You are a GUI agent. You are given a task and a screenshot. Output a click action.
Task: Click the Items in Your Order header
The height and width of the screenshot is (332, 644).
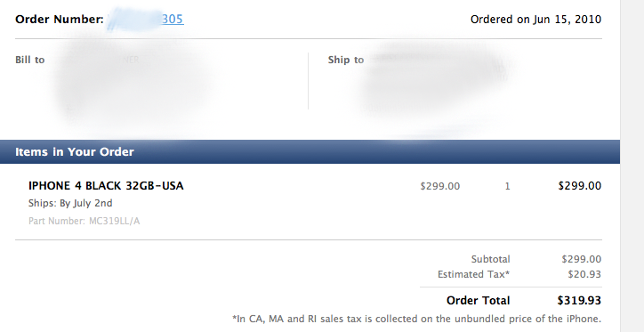point(75,151)
